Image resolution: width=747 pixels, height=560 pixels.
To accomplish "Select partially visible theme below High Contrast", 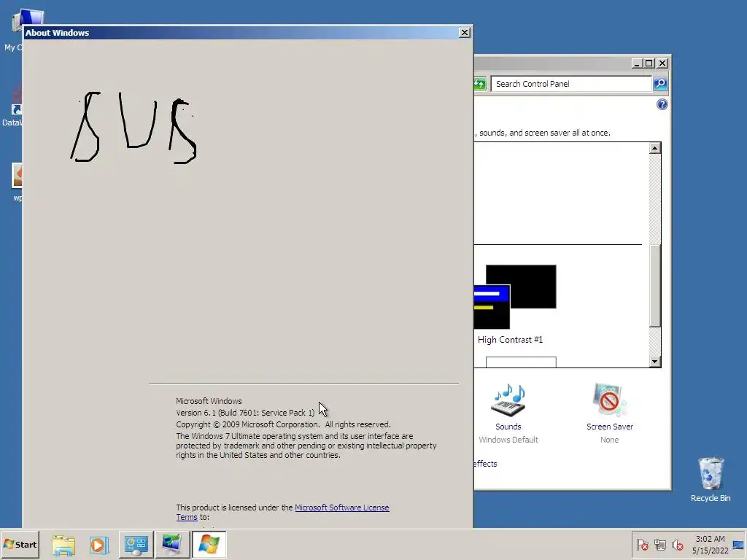I will pos(521,362).
